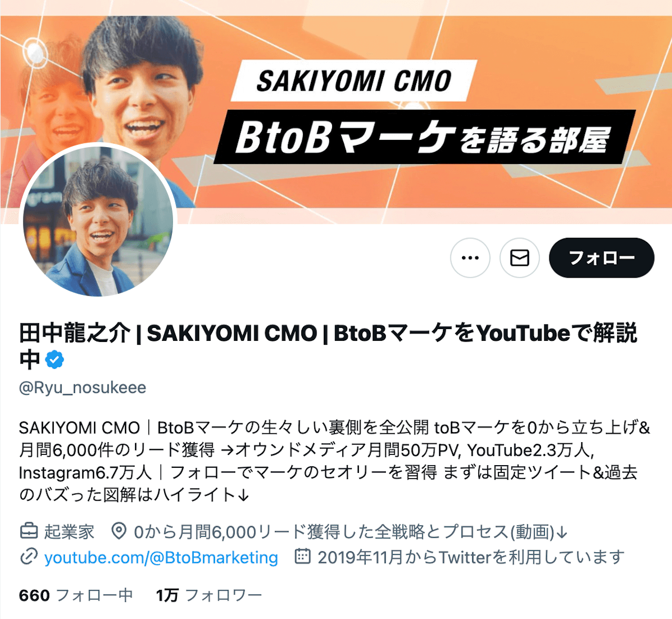Click the calendar joined-date icon
The image size is (672, 619).
(302, 556)
